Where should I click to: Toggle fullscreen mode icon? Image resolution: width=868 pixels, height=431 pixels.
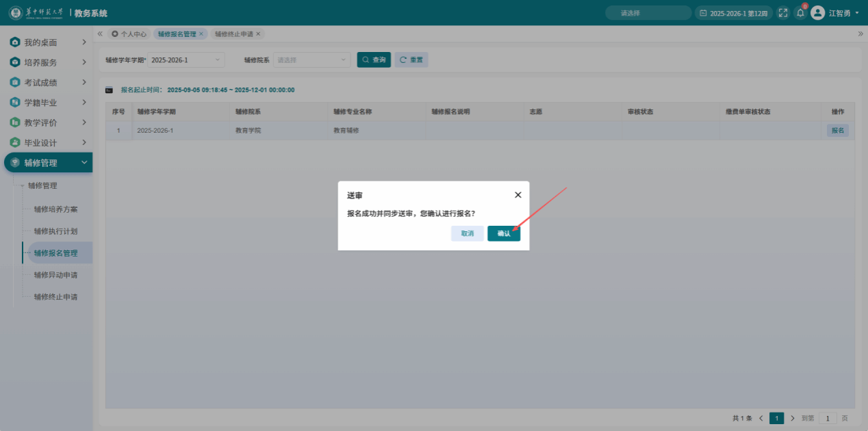pyautogui.click(x=783, y=13)
